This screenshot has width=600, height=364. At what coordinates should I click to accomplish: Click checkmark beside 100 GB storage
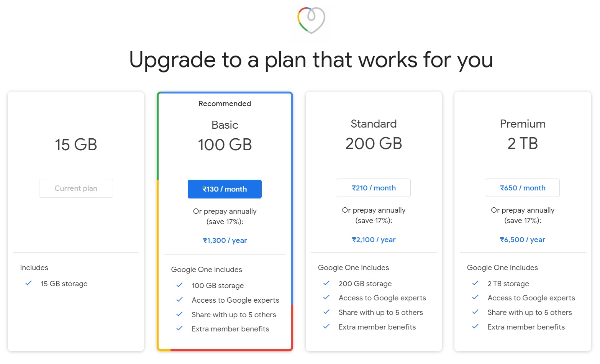coord(179,285)
